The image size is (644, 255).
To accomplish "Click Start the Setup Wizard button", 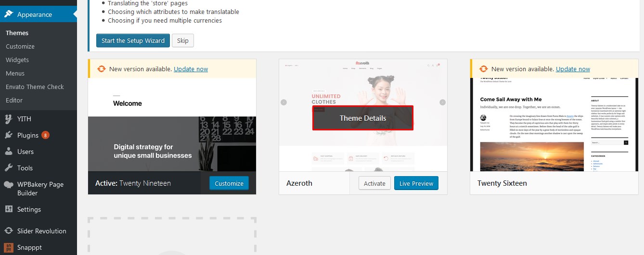I will pos(133,40).
